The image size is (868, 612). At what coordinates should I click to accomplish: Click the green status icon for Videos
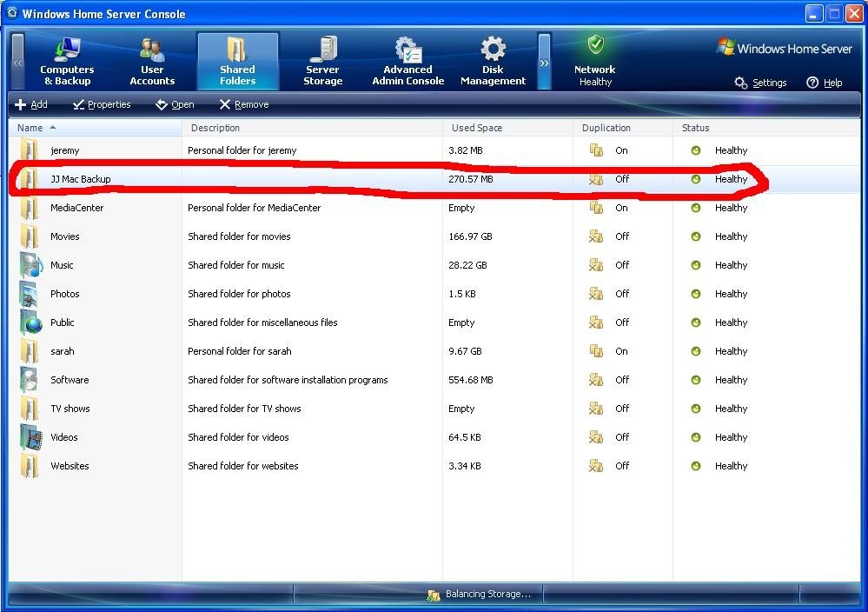tap(696, 437)
